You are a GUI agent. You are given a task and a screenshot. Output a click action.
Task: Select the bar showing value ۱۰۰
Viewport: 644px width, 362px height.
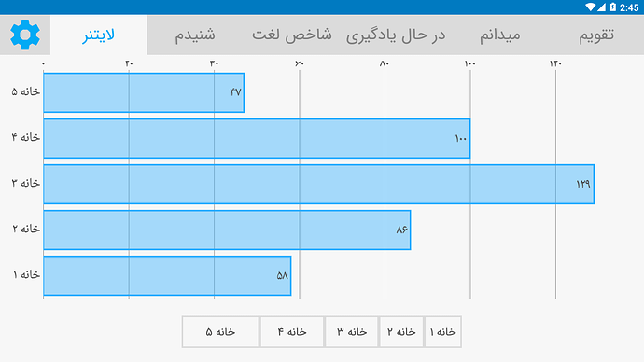[x=257, y=138]
